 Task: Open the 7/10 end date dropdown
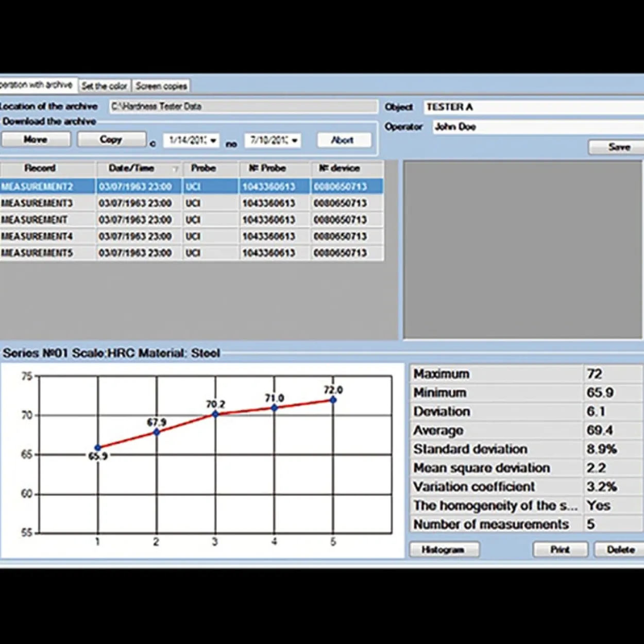click(294, 140)
